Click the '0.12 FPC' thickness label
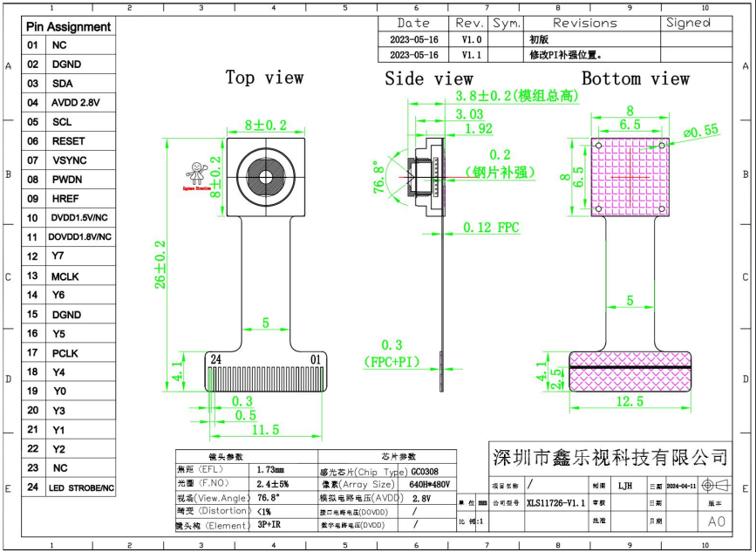Screen dimensions: 756x552 click(491, 228)
